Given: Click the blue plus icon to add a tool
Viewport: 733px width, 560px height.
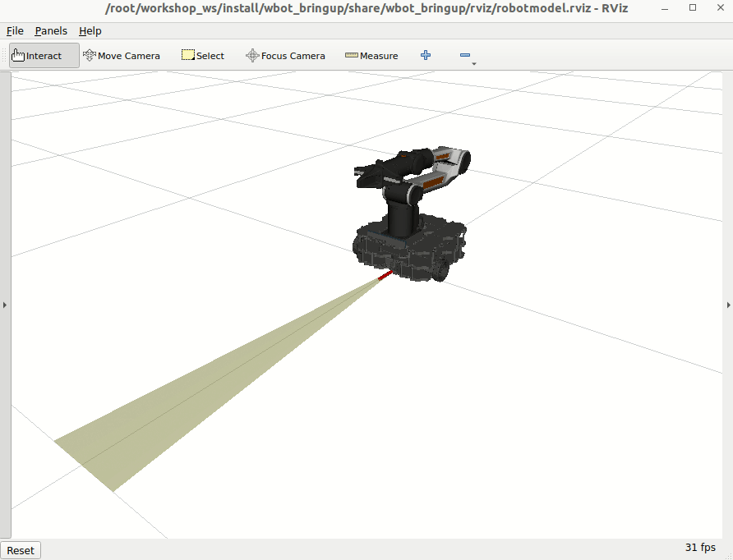Looking at the screenshot, I should click(425, 54).
